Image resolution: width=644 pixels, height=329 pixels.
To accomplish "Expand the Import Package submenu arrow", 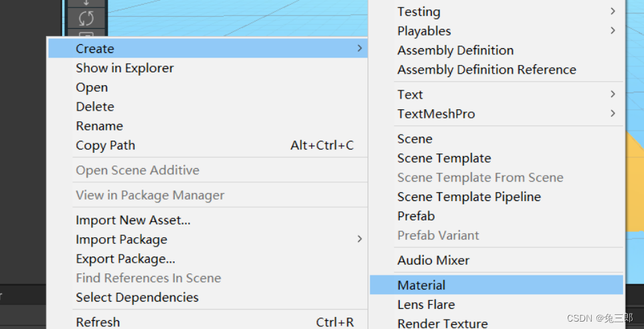I will pyautogui.click(x=359, y=239).
